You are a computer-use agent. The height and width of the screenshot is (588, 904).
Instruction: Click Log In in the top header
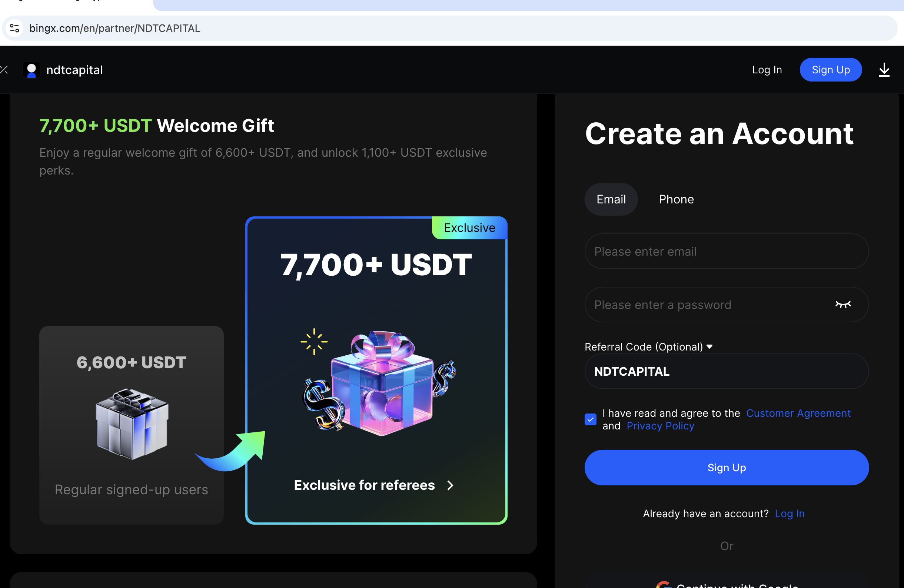click(x=767, y=70)
